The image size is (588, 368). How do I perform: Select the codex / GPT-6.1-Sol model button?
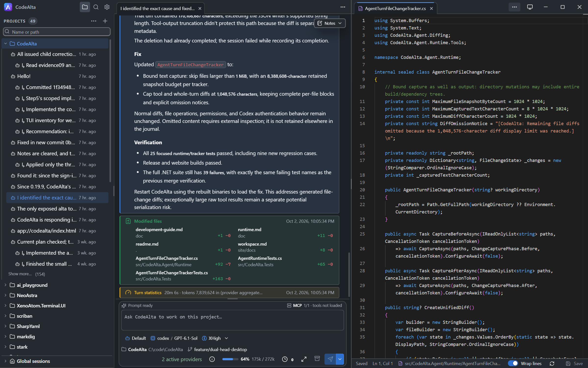[x=174, y=338]
